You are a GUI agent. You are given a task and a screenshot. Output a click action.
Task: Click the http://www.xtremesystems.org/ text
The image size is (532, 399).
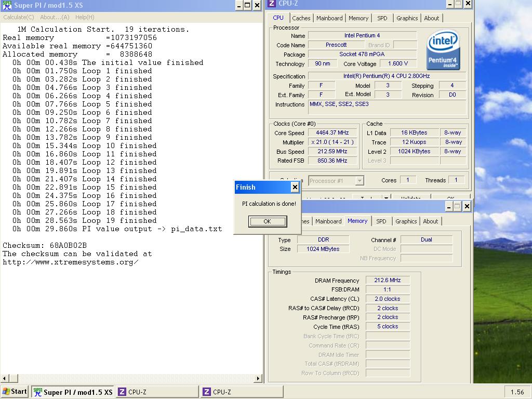71,262
